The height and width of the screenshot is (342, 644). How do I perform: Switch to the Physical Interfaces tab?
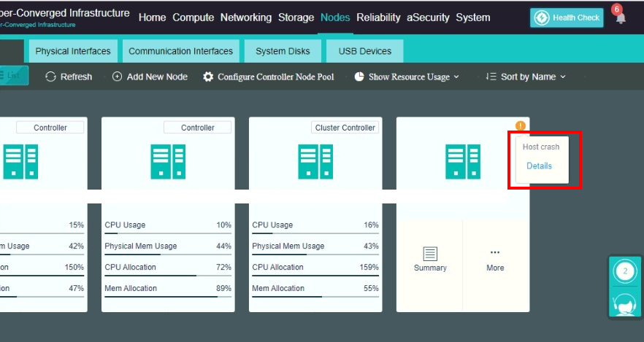[x=73, y=51]
